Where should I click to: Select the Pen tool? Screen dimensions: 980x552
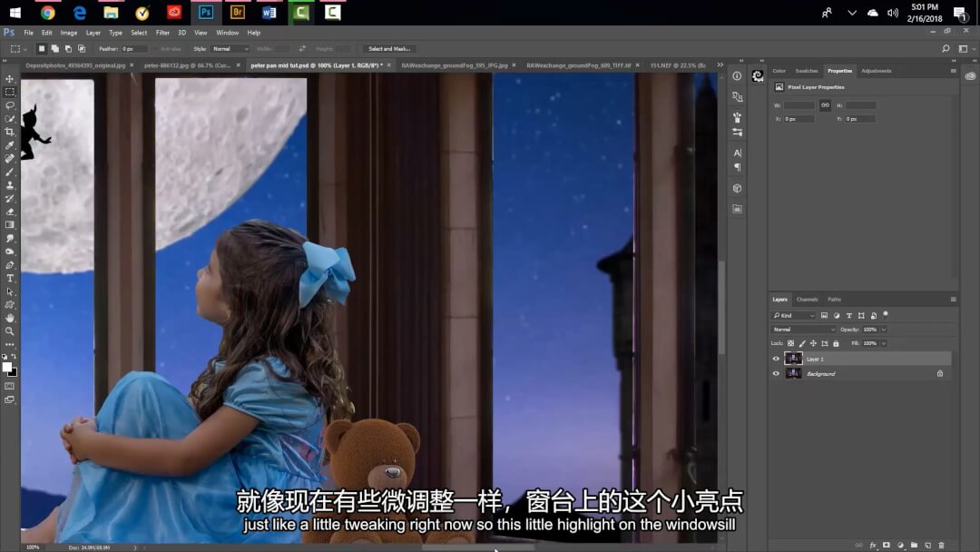point(10,265)
